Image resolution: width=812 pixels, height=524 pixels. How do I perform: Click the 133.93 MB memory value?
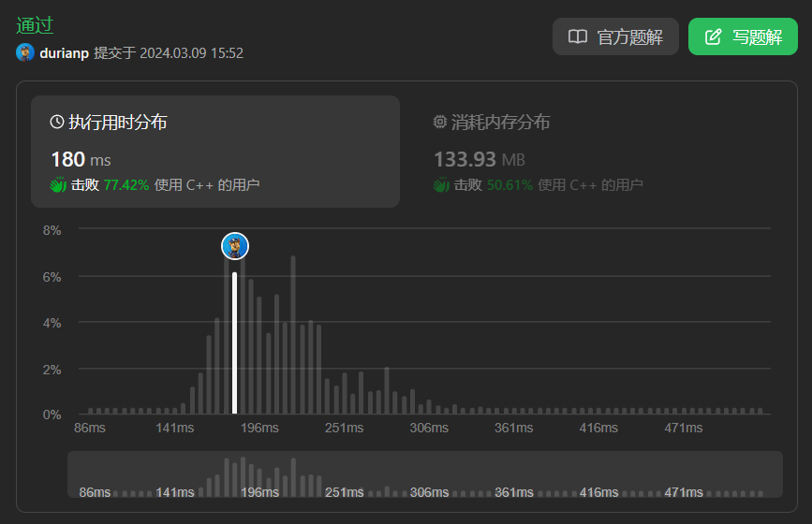point(479,159)
